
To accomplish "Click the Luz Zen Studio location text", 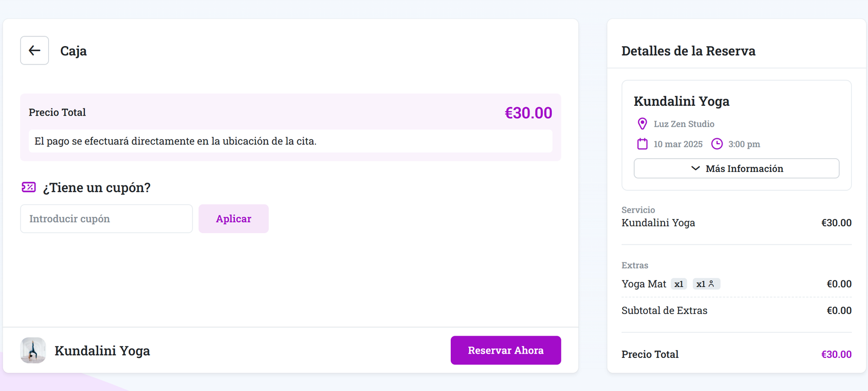I will click(684, 124).
